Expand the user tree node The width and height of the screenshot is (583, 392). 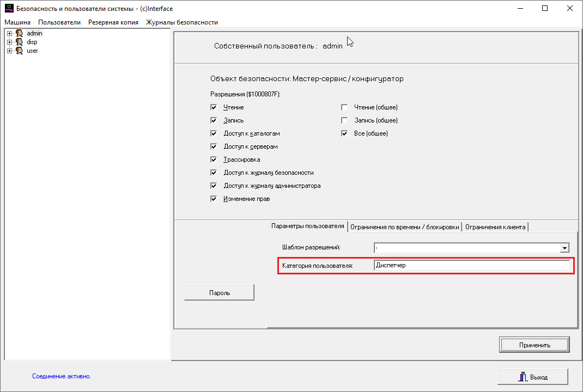click(9, 51)
